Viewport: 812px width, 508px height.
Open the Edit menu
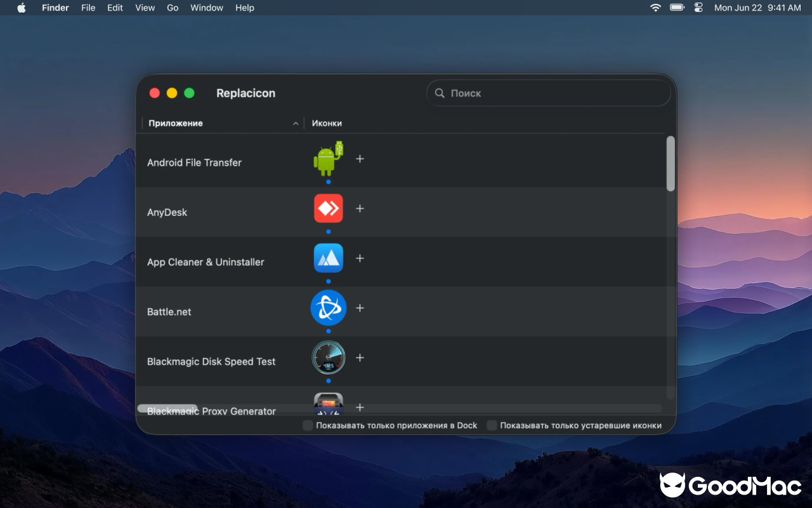(x=115, y=8)
